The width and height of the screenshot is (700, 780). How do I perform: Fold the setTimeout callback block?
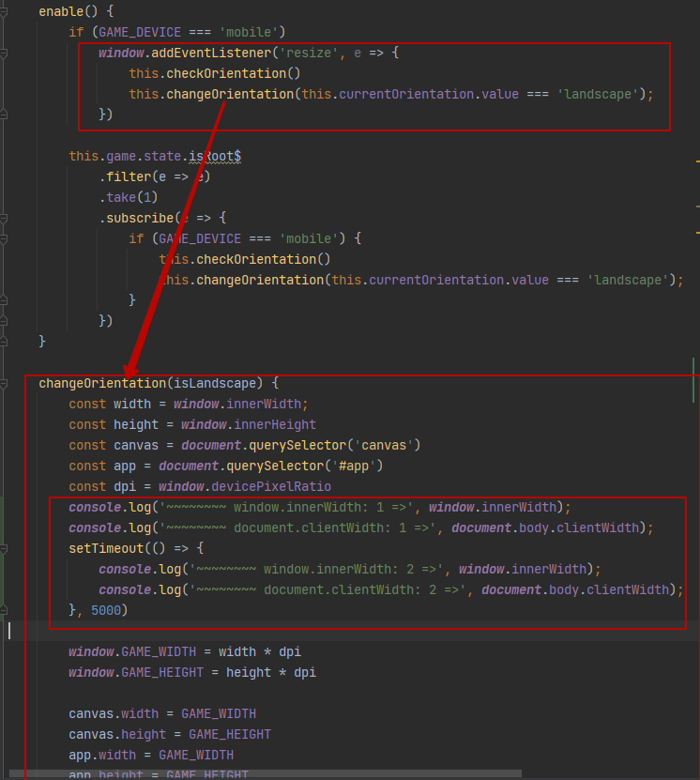[x=3, y=548]
